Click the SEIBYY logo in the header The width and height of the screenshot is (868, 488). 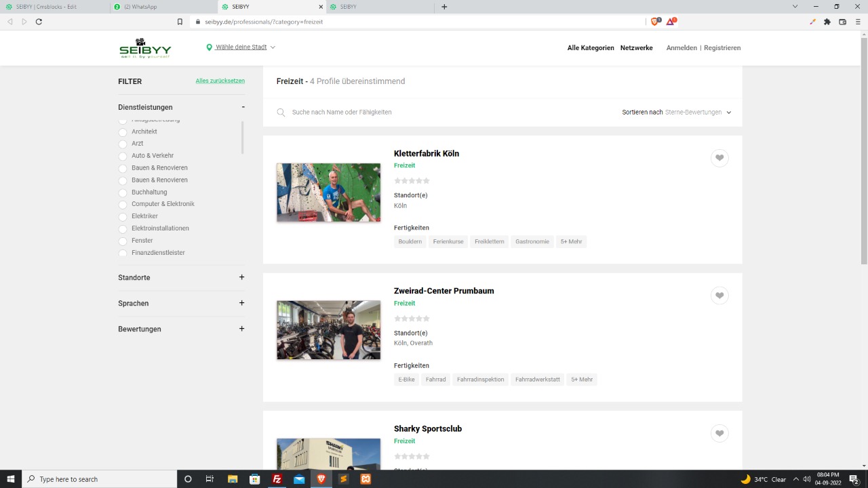coord(145,48)
